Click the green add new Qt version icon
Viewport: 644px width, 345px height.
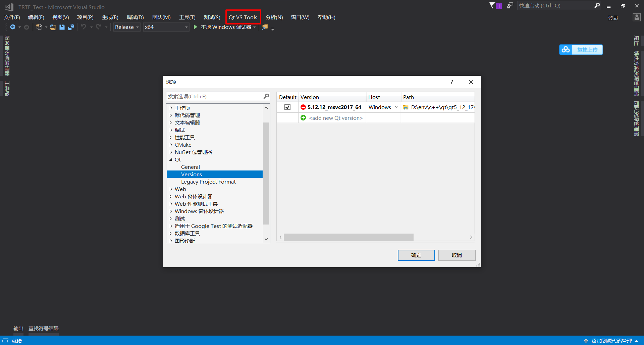[303, 118]
